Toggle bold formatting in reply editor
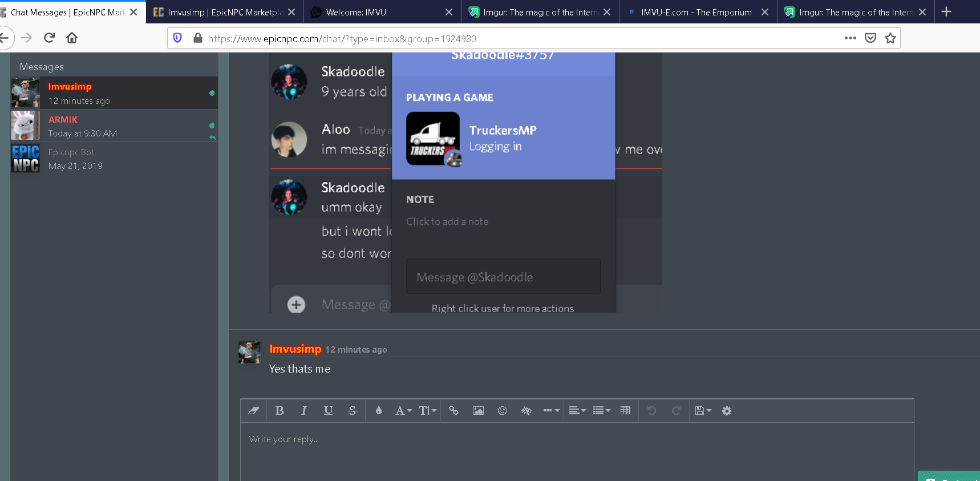 [x=280, y=411]
